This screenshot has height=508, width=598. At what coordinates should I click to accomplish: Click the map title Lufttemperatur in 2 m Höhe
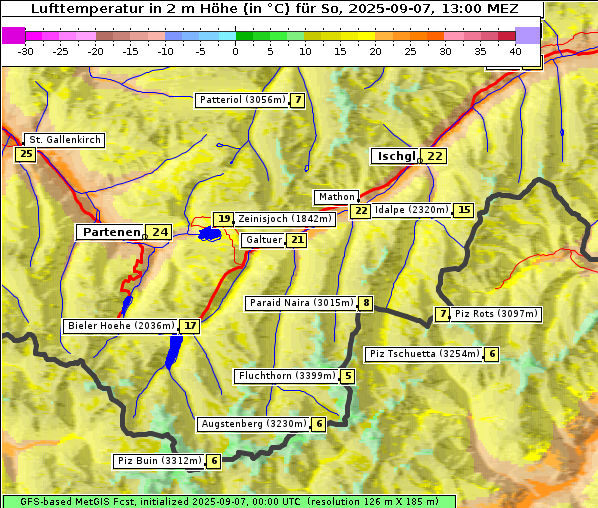click(274, 8)
